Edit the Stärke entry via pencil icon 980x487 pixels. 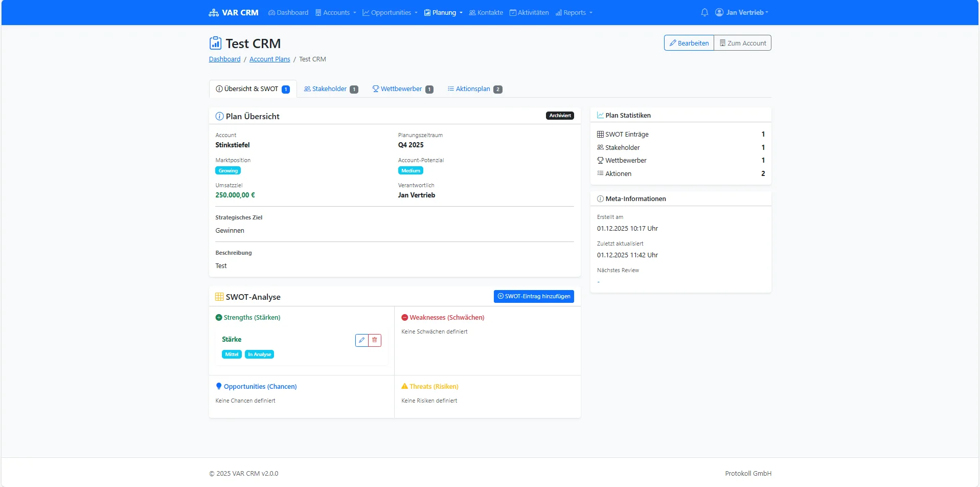(x=361, y=340)
